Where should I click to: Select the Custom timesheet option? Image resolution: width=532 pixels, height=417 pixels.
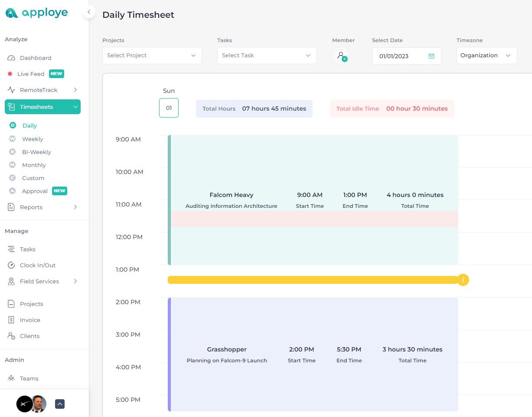pyautogui.click(x=33, y=178)
